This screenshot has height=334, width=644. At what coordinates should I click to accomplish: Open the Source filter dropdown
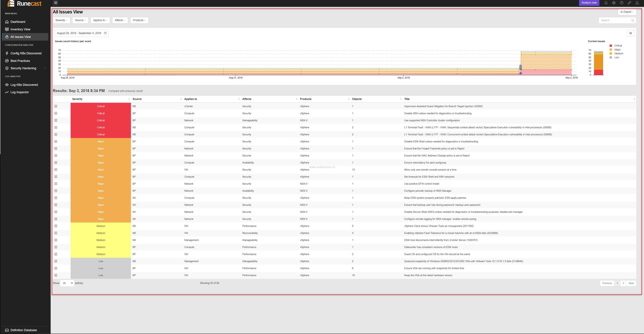80,20
